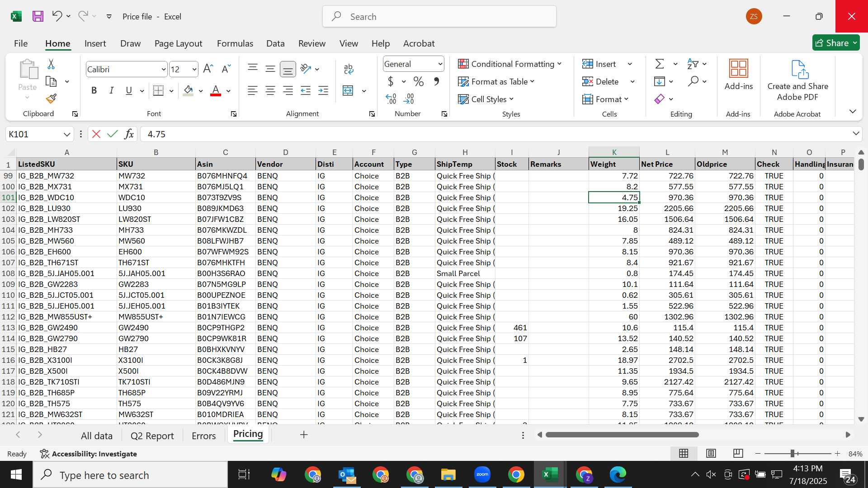Click the Merge & Center icon
Screen dimensions: 868x488
[x=348, y=91]
